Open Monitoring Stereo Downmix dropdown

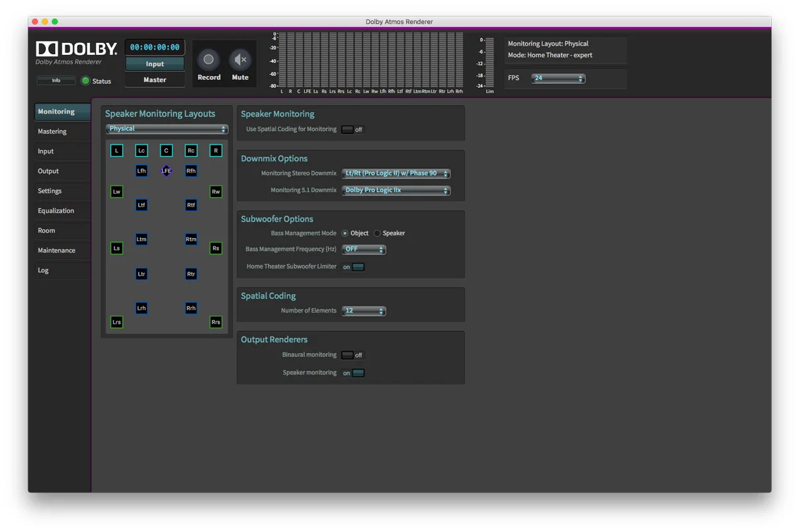click(396, 174)
